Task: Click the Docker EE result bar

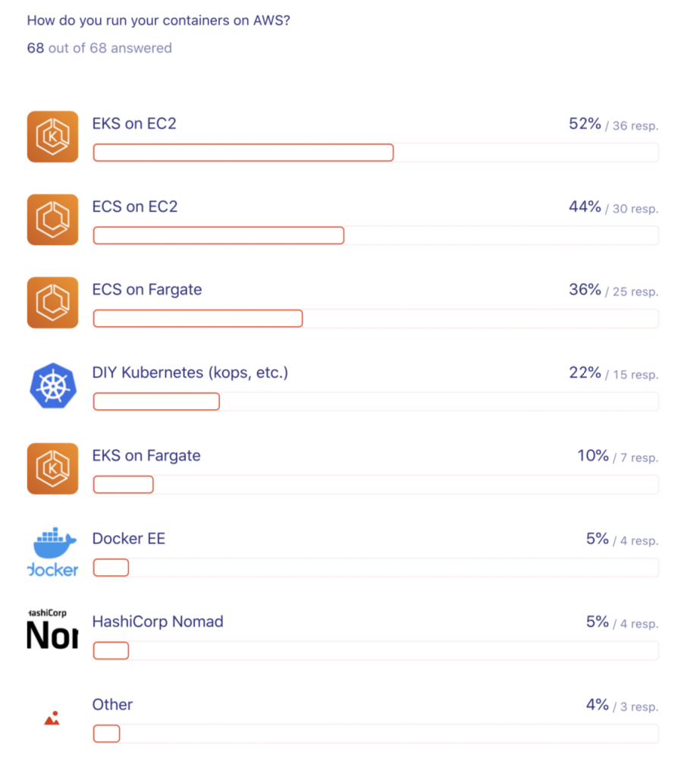Action: pyautogui.click(x=376, y=568)
